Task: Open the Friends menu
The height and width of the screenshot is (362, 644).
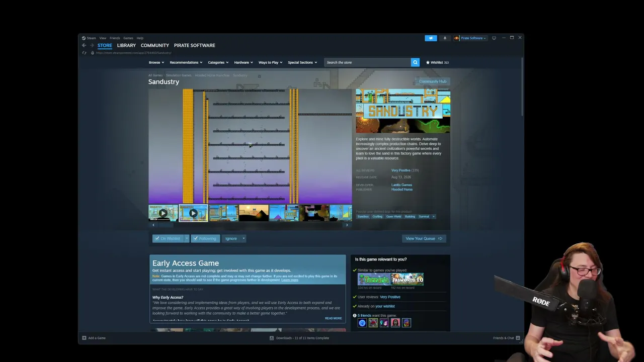Action: (115, 38)
